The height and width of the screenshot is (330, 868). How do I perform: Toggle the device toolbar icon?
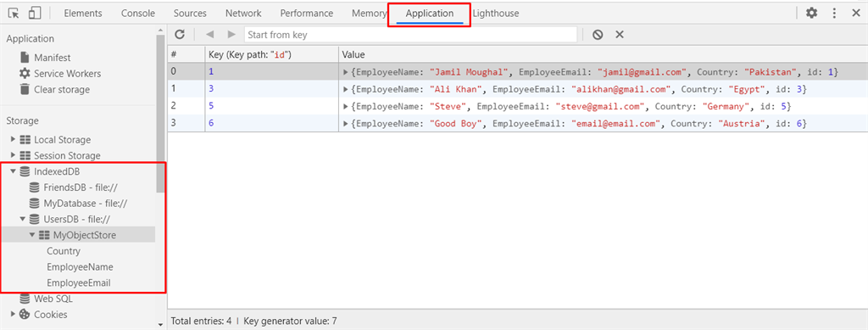tap(34, 14)
